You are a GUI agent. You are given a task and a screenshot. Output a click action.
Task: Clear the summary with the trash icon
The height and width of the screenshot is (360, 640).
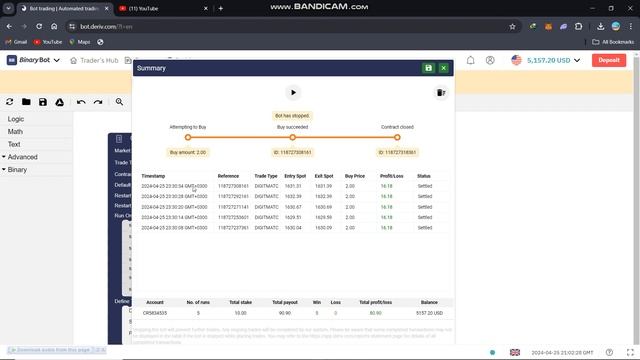click(441, 93)
